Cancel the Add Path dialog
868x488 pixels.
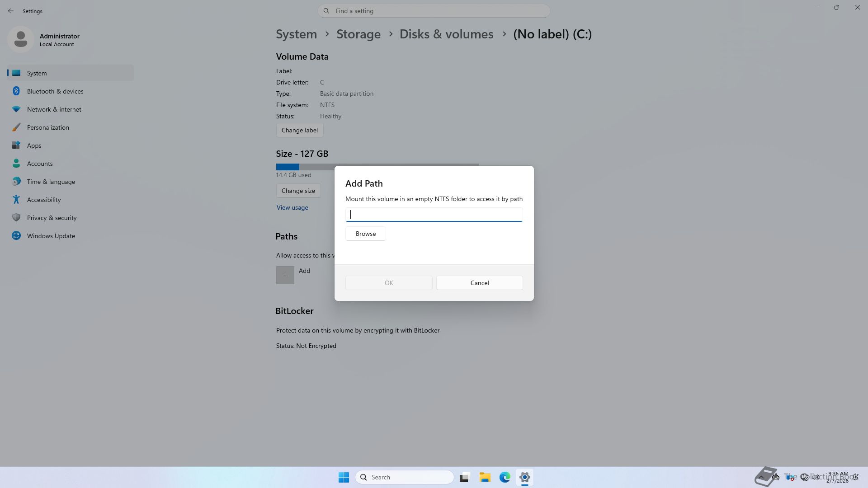point(479,283)
